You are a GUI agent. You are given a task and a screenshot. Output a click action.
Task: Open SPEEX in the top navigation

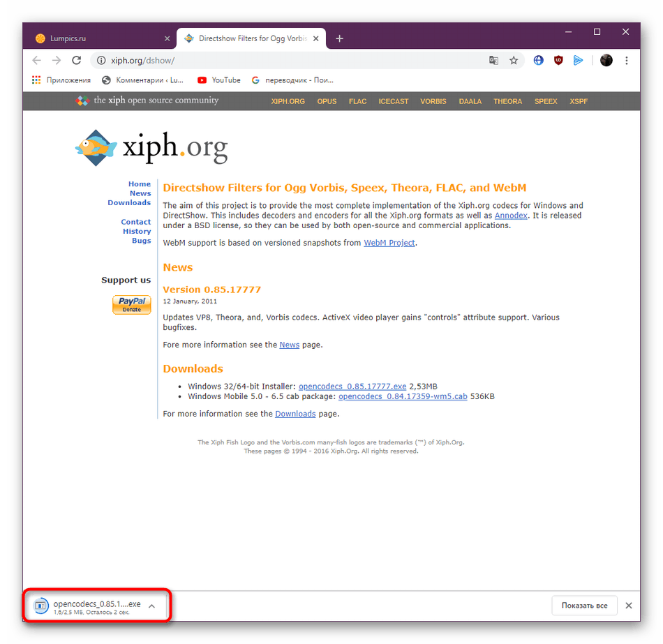pyautogui.click(x=546, y=101)
